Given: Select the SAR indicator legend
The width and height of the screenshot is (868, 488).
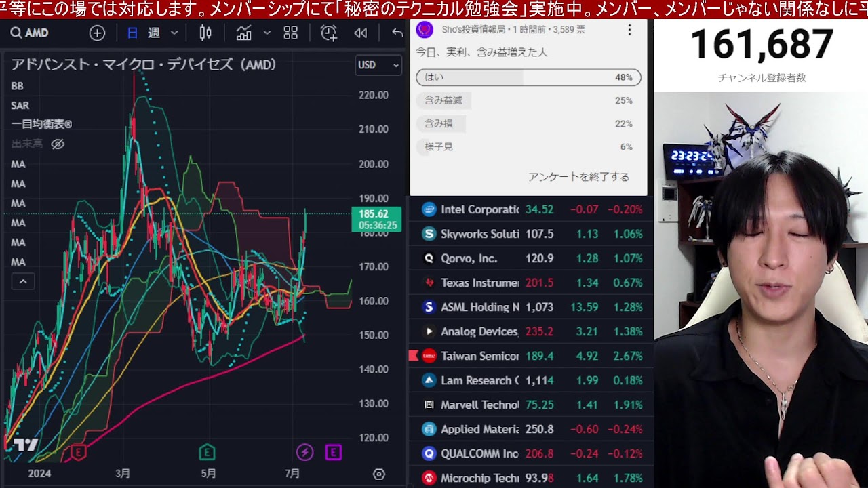Looking at the screenshot, I should [x=20, y=106].
